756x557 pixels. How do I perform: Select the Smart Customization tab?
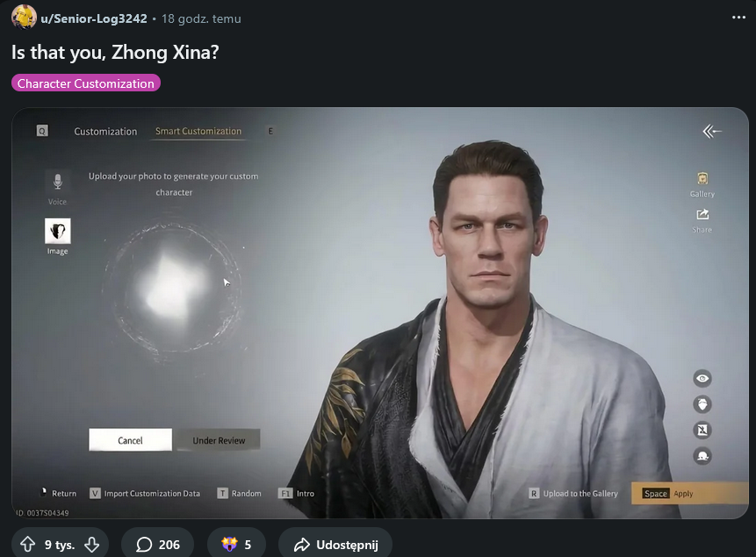pos(198,131)
